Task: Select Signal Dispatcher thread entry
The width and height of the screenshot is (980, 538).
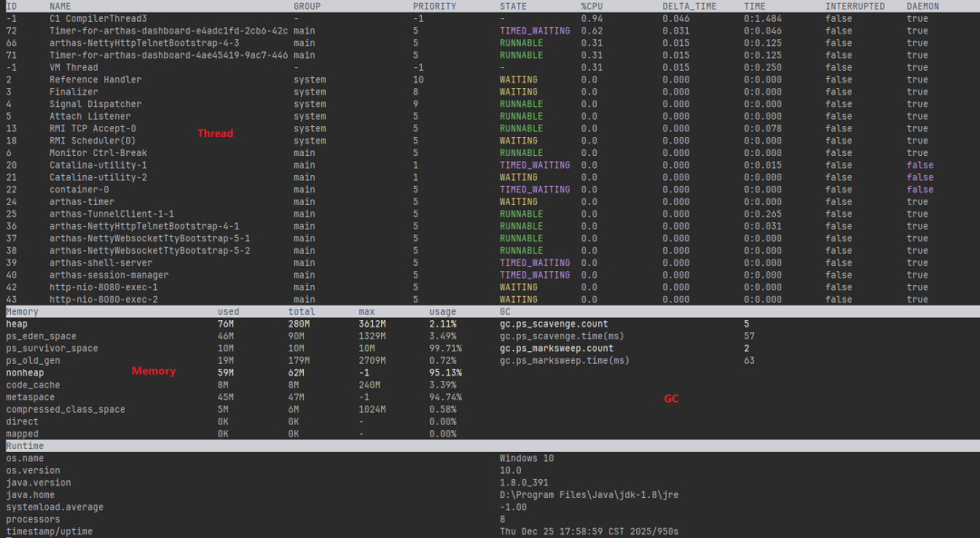Action: pyautogui.click(x=95, y=103)
